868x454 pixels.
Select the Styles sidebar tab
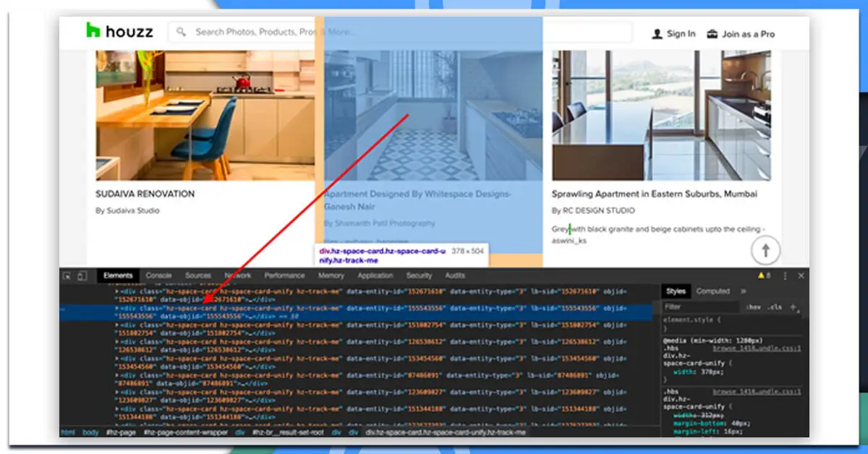(x=676, y=291)
